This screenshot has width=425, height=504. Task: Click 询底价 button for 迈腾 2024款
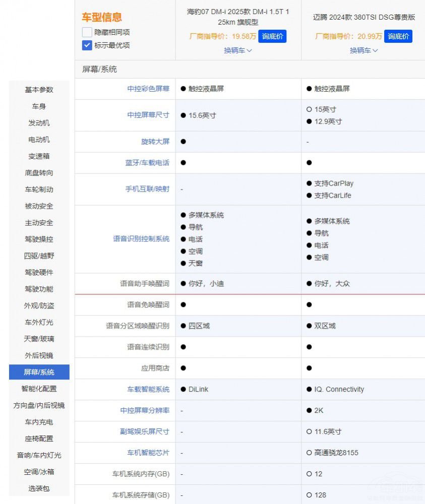click(398, 36)
